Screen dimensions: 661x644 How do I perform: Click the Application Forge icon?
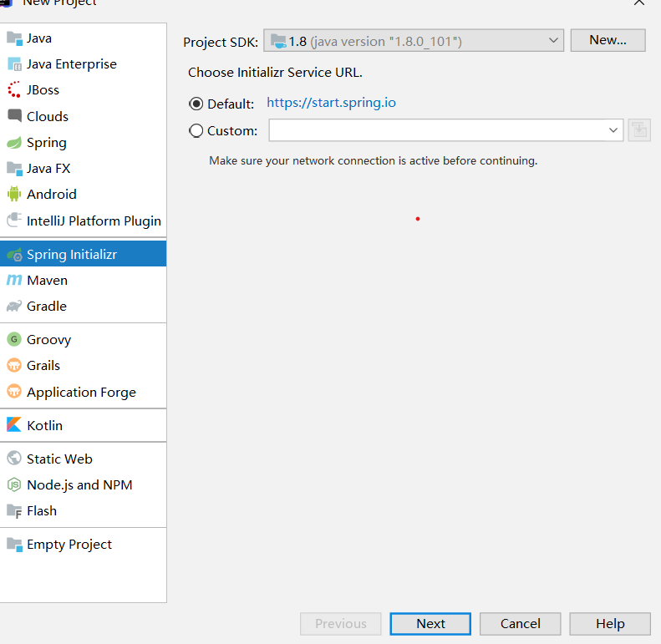pyautogui.click(x=14, y=392)
